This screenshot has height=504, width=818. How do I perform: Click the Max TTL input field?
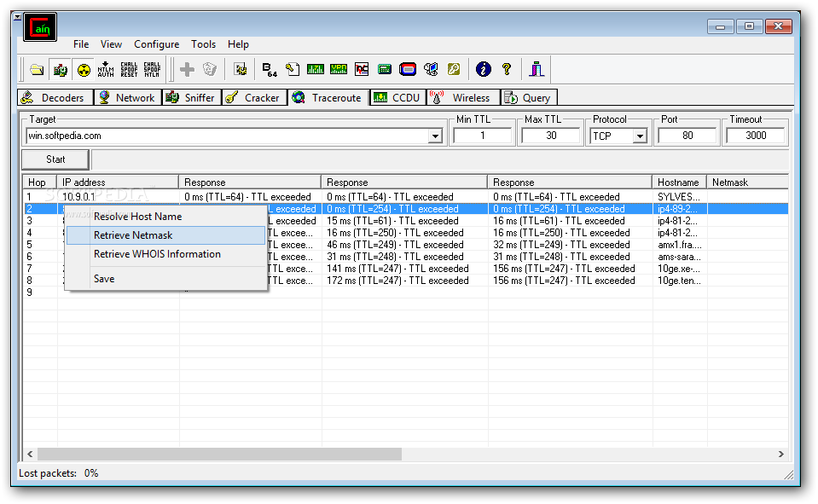click(x=551, y=136)
